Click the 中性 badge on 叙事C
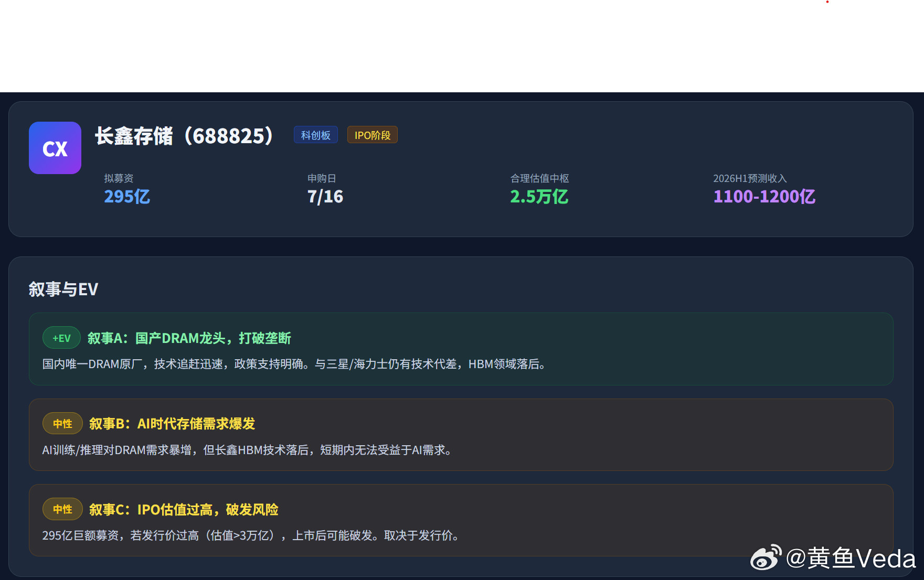This screenshot has width=924, height=580. [62, 509]
